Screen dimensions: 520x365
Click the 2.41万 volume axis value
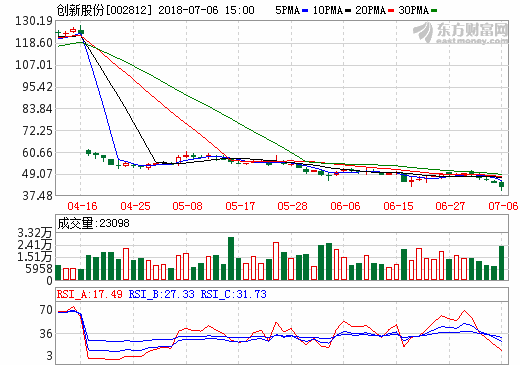tap(35, 245)
